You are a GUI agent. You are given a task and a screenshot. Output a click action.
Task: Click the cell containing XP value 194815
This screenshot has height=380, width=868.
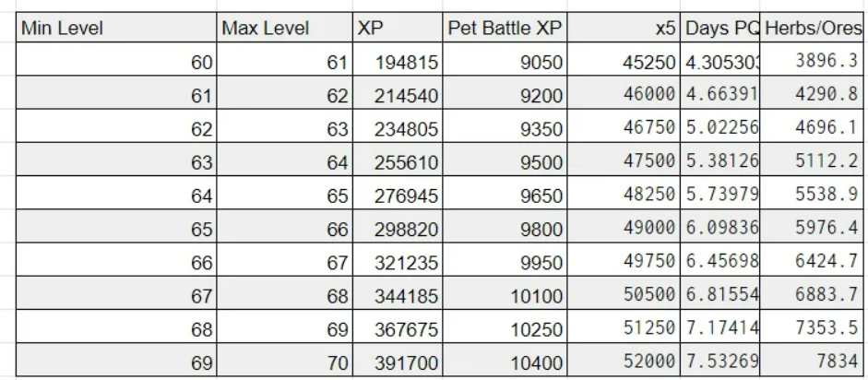coord(397,63)
